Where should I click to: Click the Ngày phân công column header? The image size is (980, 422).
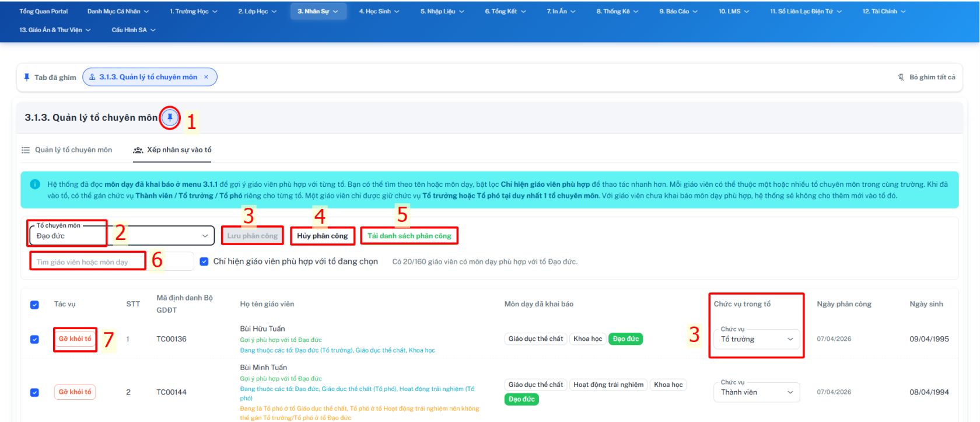(844, 304)
